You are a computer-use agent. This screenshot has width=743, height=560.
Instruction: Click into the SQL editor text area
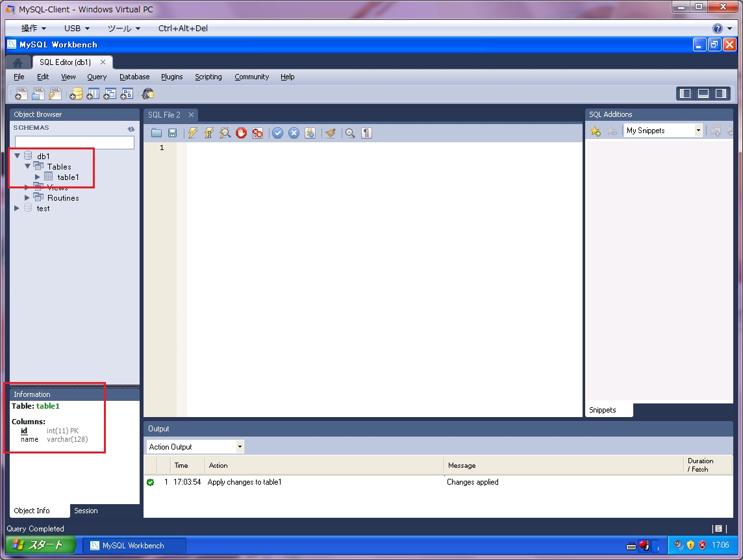384,279
